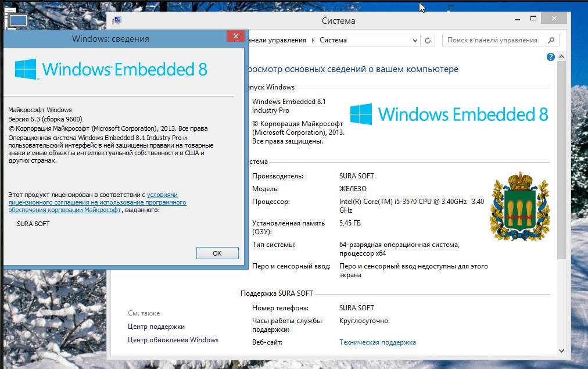Image resolution: width=588 pixels, height=369 pixels.
Task: Click the vertical scrollbar thumb in Система
Action: coord(561,160)
